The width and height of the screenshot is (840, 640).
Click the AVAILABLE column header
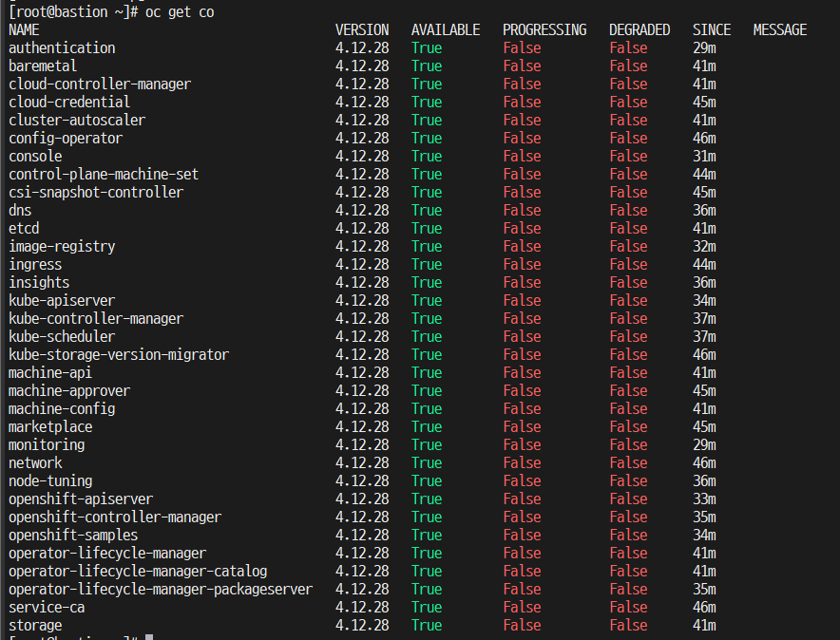[446, 29]
